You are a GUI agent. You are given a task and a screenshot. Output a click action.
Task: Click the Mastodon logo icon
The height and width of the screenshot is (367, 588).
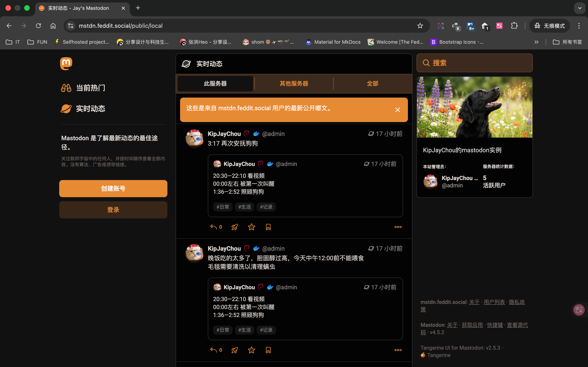click(66, 64)
